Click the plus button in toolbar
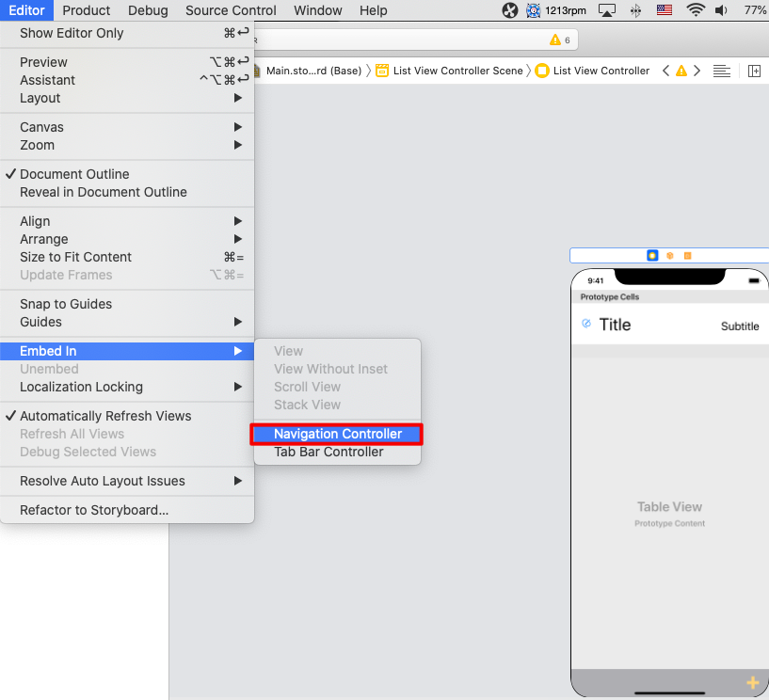 point(752,682)
